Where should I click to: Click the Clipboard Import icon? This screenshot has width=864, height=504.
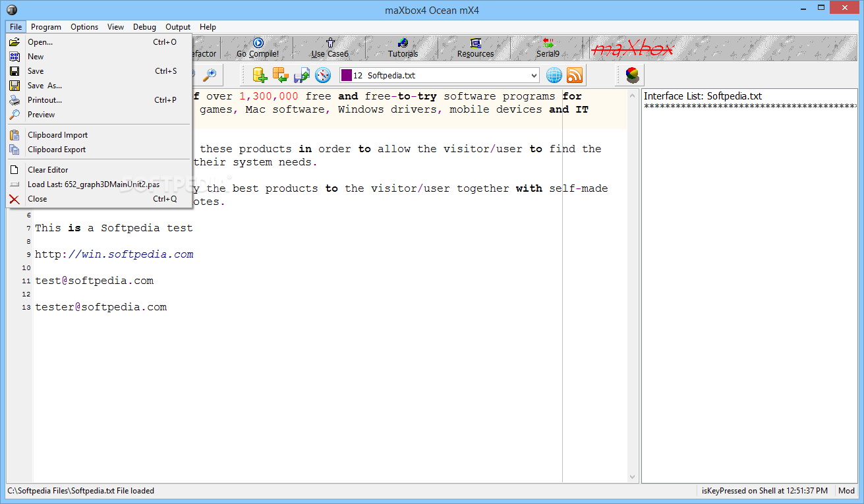(x=14, y=135)
